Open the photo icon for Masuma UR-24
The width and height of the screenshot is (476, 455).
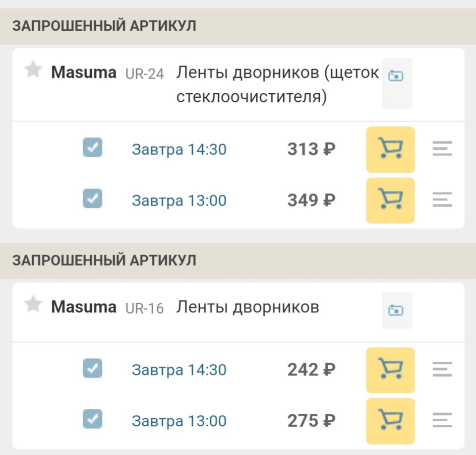click(397, 76)
